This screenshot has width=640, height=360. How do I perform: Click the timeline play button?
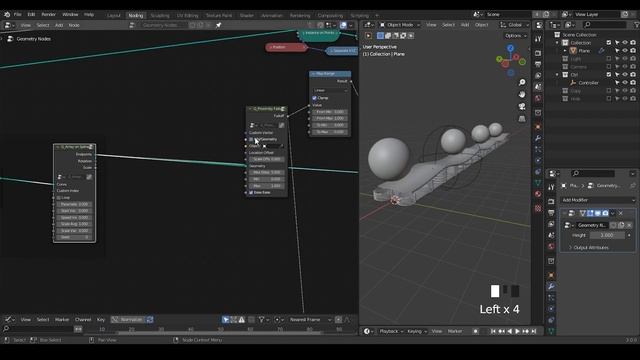(517, 331)
